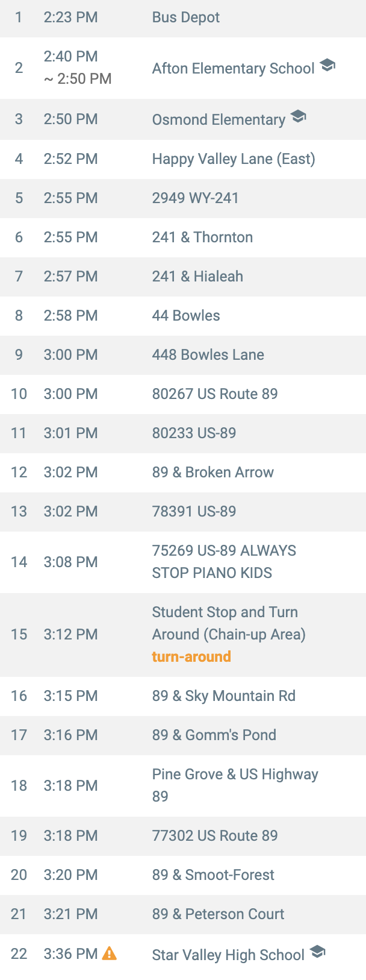Screen dimensions: 366x980
Task: Select the 89 & Gomm's Pond stop
Action: pos(214,735)
